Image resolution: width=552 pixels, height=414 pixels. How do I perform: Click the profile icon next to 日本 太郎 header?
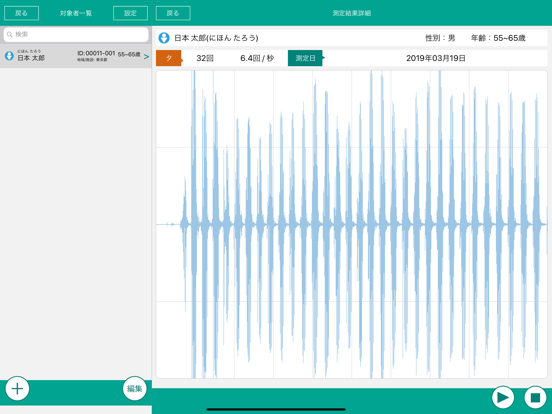coord(164,38)
